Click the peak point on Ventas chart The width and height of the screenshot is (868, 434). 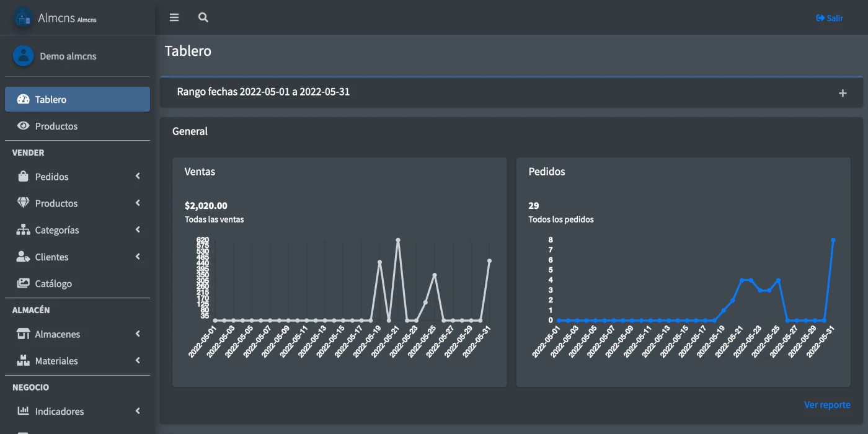click(398, 240)
